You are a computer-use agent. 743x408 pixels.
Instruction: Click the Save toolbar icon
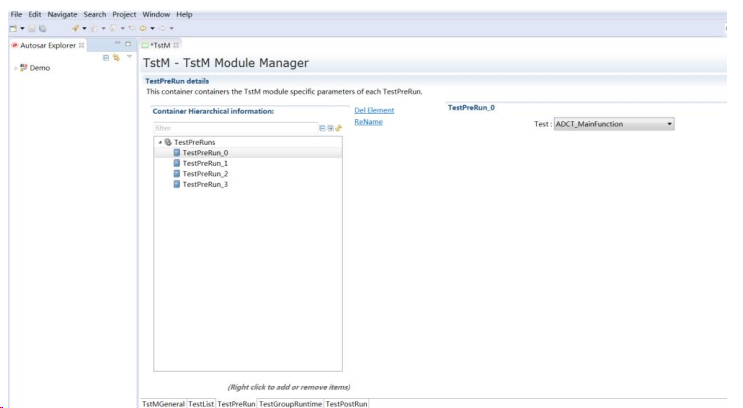point(32,28)
